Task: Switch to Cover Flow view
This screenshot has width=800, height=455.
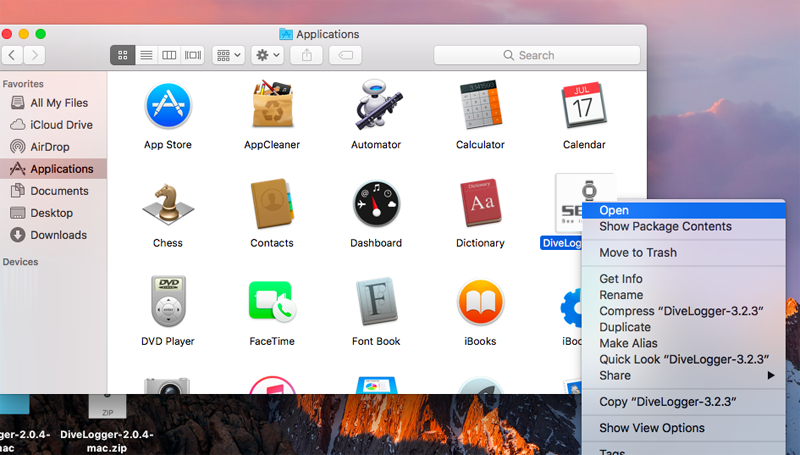Action: point(192,55)
